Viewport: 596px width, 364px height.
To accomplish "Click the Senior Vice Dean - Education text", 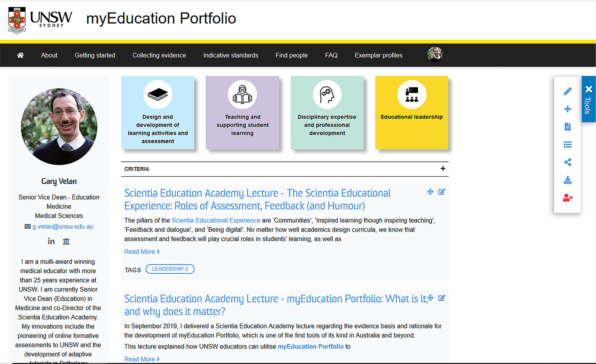I will (59, 197).
